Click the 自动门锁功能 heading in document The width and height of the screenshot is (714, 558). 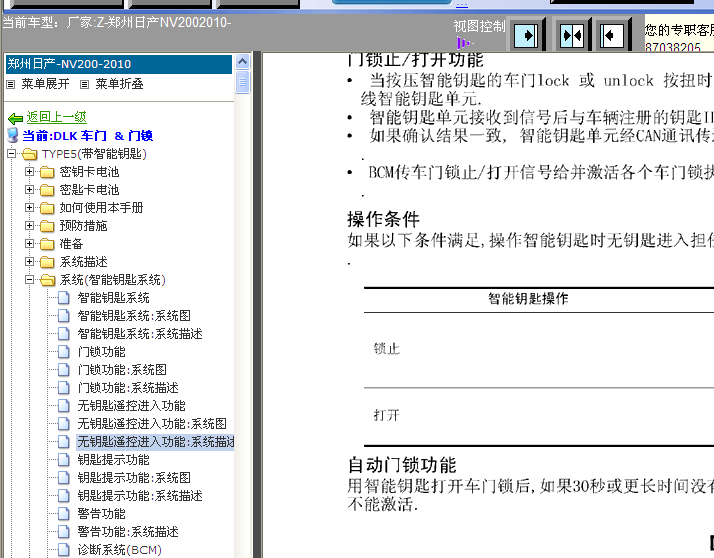[x=402, y=466]
